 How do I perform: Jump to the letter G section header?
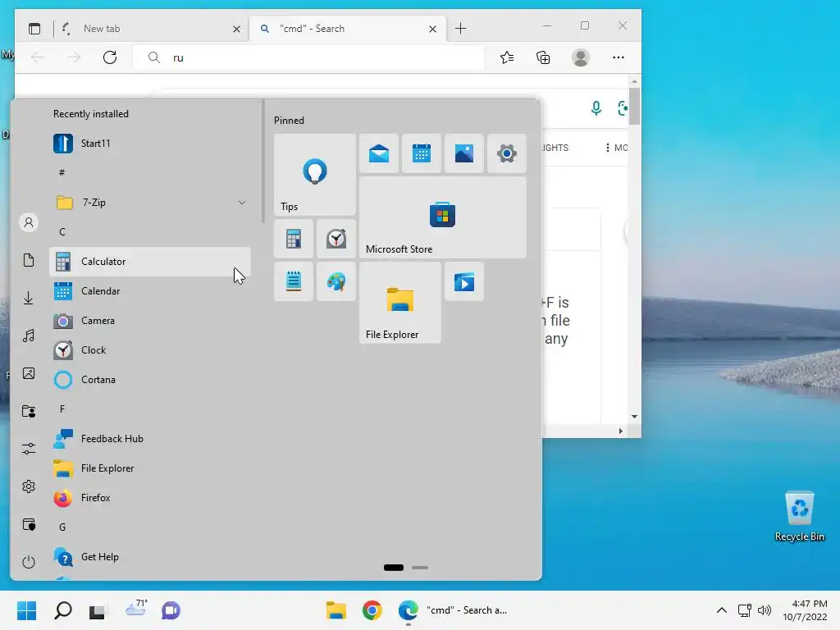pos(62,527)
